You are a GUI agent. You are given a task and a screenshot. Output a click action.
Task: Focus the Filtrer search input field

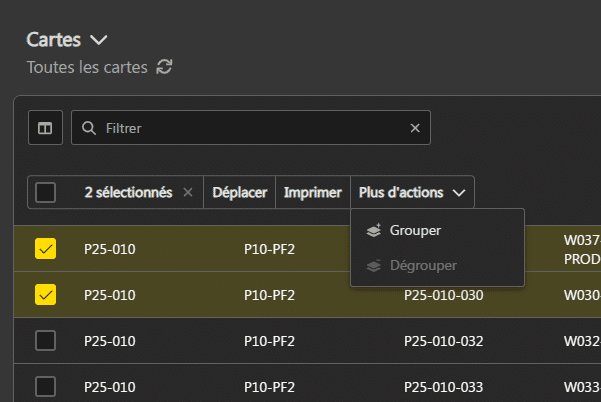tap(250, 128)
